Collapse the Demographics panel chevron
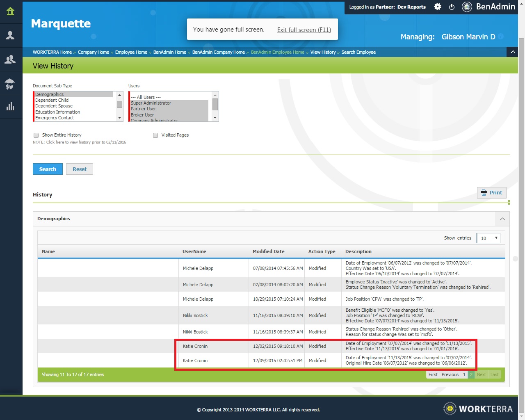The image size is (525, 420). 502,219
